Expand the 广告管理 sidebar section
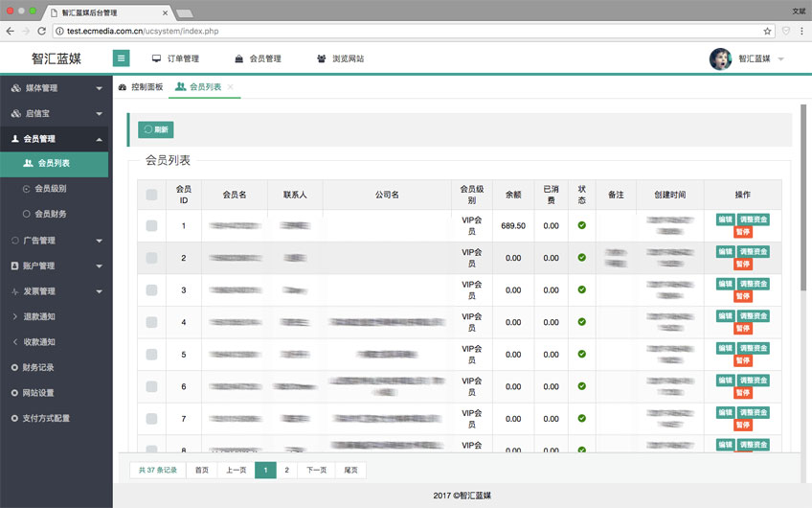This screenshot has width=812, height=508. coord(56,241)
